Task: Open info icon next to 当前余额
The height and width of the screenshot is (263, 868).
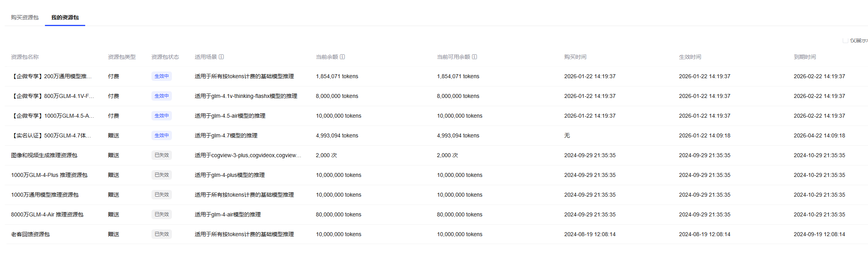Action: click(342, 57)
